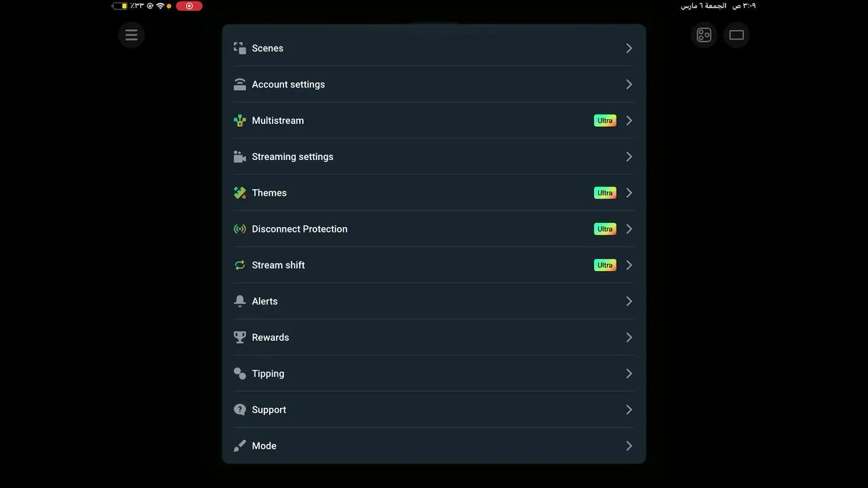Open the scene layout switcher icon
Screen dimensions: 868x488
pyautogui.click(x=704, y=35)
